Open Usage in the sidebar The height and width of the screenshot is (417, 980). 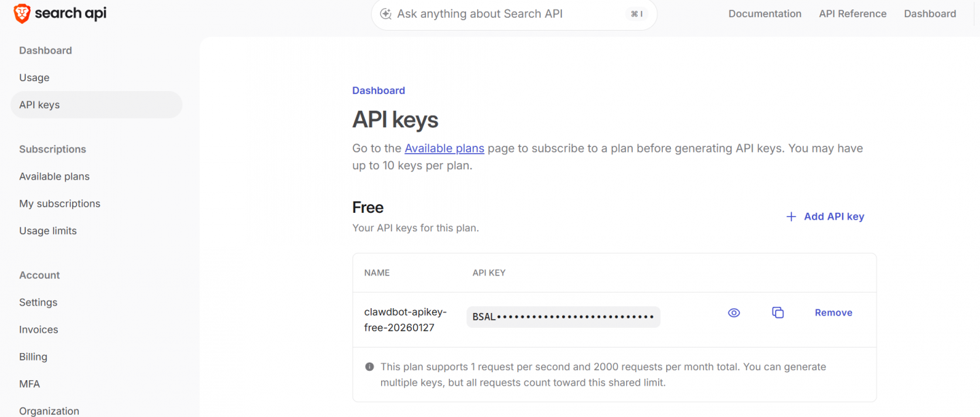(x=35, y=78)
